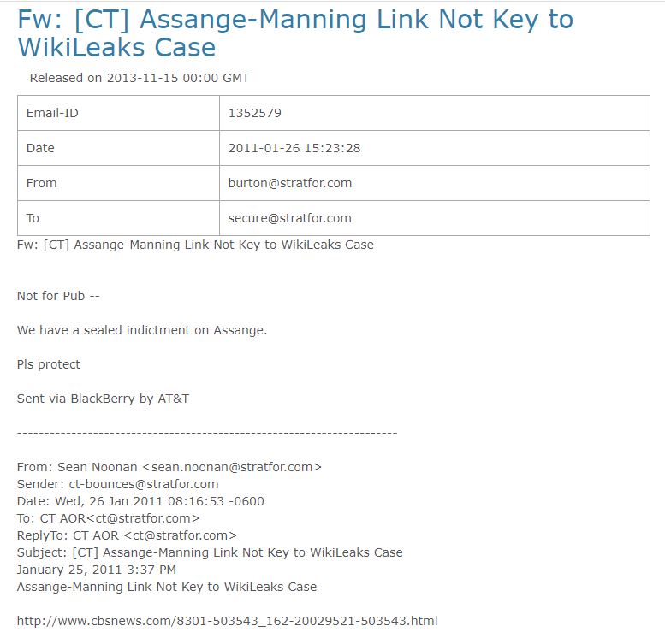Open the cbsnews.com article link
This screenshot has width=665, height=644.
(227, 621)
